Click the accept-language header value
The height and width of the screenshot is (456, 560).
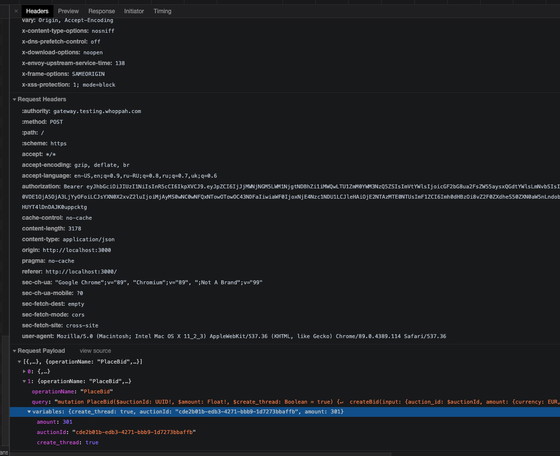point(145,176)
